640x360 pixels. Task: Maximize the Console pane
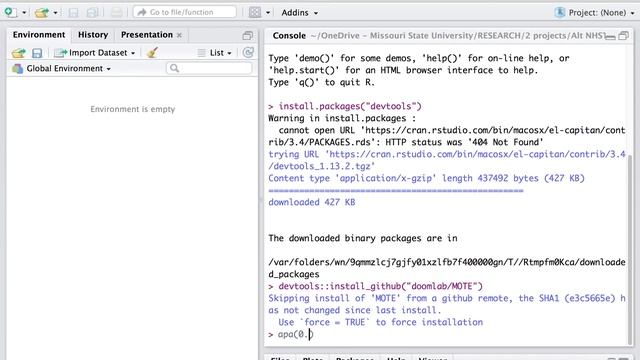click(x=624, y=36)
